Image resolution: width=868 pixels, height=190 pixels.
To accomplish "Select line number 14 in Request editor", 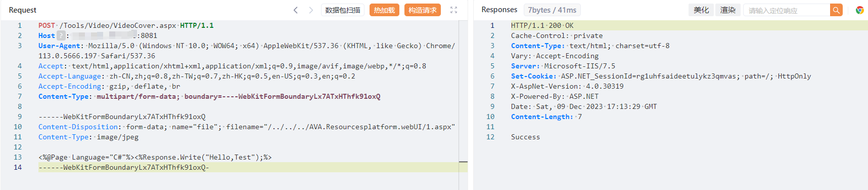I will (18, 167).
